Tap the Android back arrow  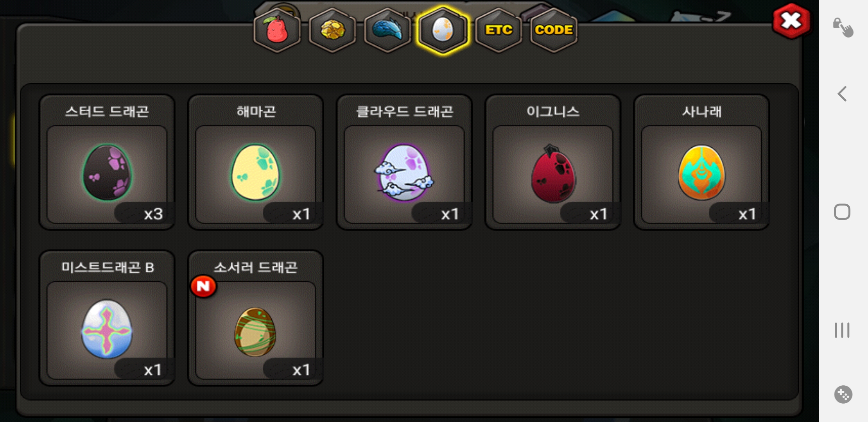(842, 94)
